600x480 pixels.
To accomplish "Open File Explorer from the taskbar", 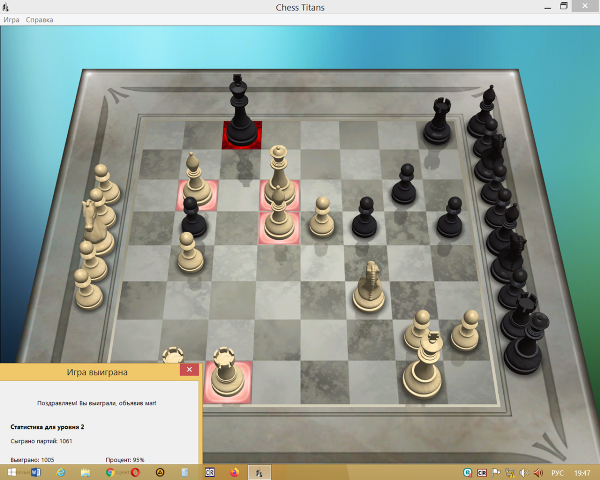I will tap(87, 472).
